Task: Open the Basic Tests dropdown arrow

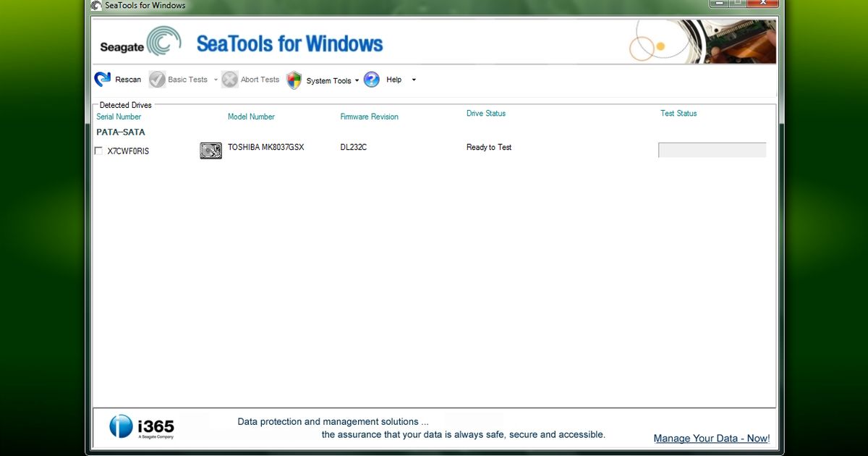Action: (x=215, y=80)
